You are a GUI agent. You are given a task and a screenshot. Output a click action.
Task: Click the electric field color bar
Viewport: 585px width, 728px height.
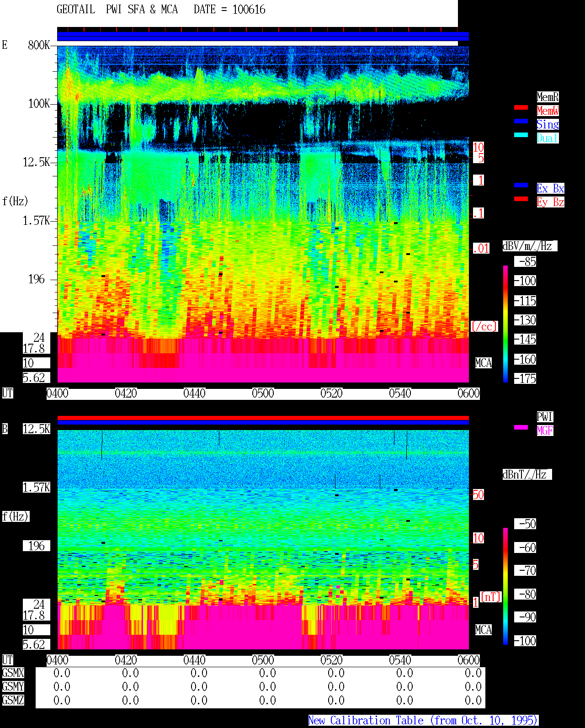[x=505, y=324]
